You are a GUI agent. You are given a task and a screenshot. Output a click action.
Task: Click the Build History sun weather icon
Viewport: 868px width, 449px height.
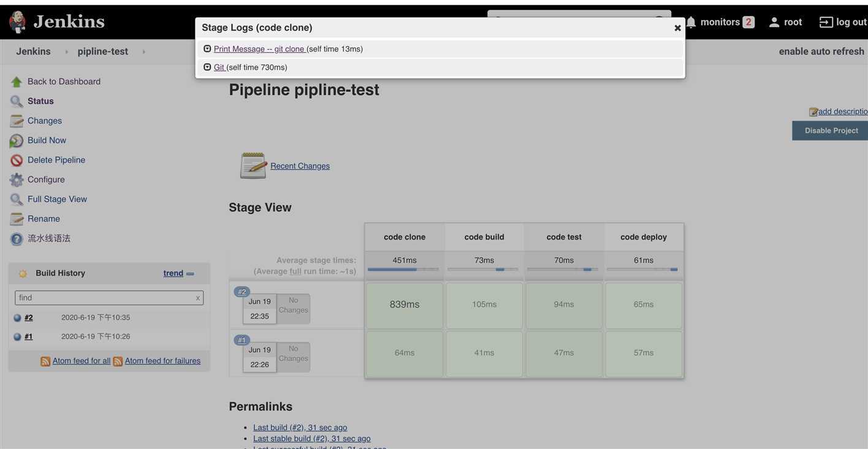tap(23, 274)
